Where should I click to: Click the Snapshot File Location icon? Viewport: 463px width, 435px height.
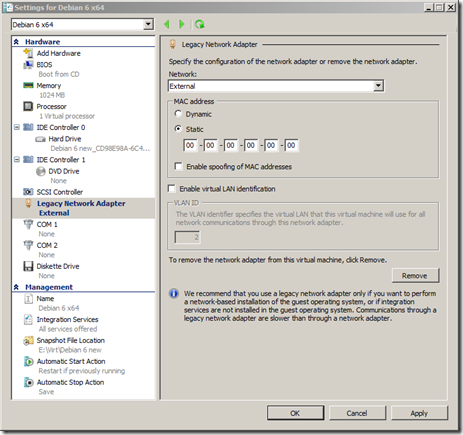point(28,340)
